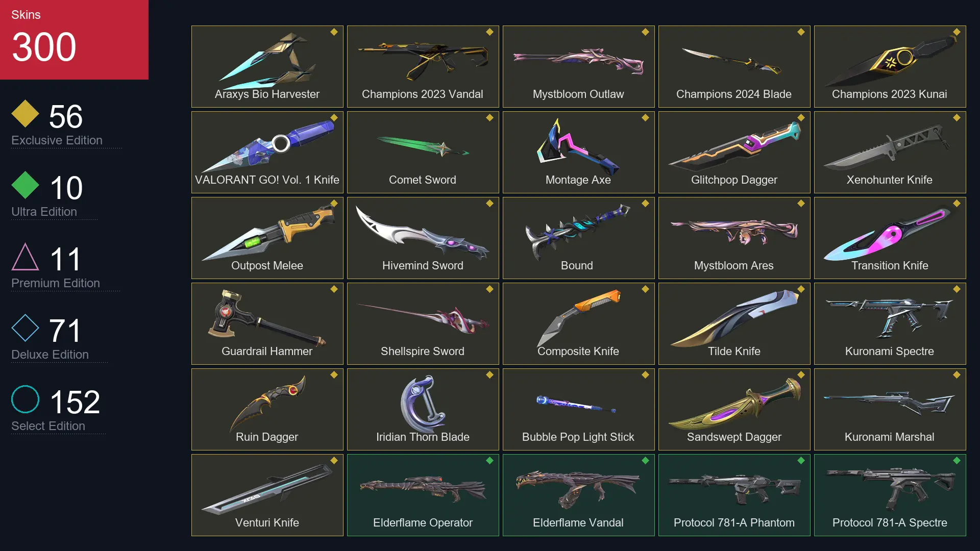The height and width of the screenshot is (551, 980).
Task: Click the gold Exclusive Edition diamond icon
Action: [25, 114]
